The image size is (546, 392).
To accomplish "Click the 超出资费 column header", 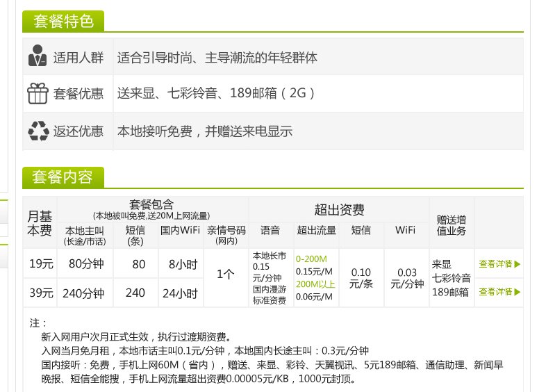I will tap(339, 210).
